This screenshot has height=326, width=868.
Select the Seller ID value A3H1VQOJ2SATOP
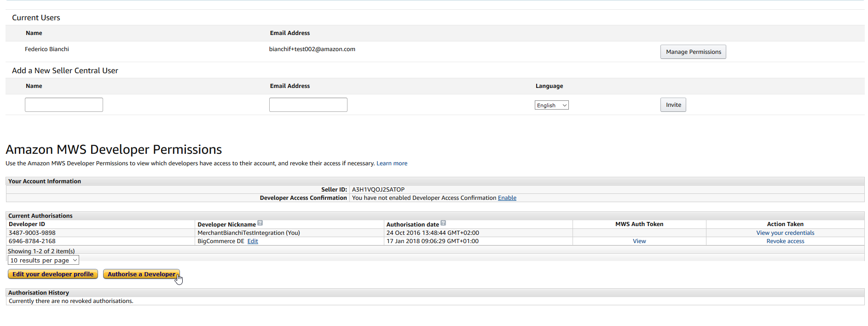[x=378, y=190]
